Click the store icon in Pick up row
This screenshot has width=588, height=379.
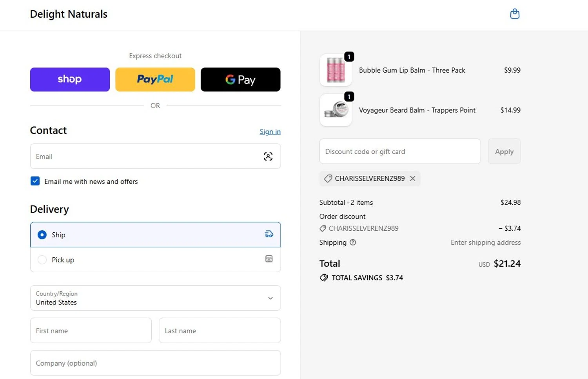(x=269, y=259)
